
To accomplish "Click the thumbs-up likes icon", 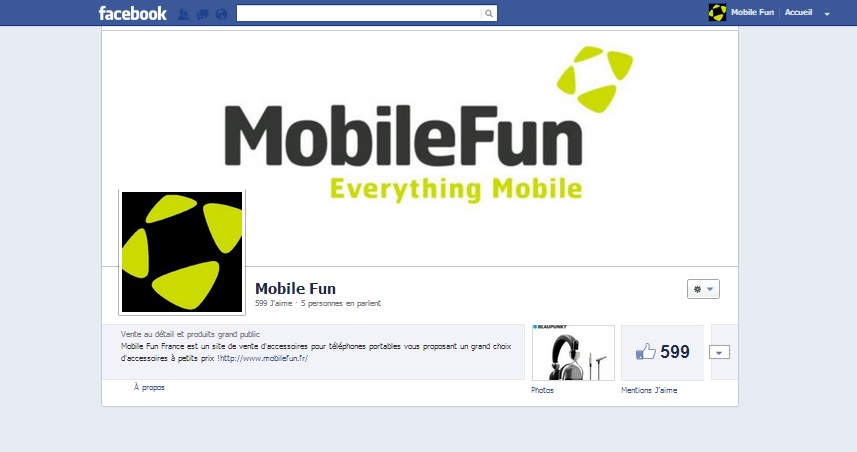I will click(x=645, y=351).
